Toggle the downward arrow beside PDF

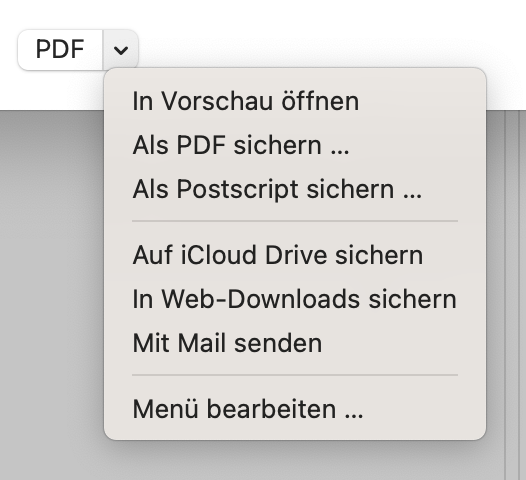coord(121,50)
